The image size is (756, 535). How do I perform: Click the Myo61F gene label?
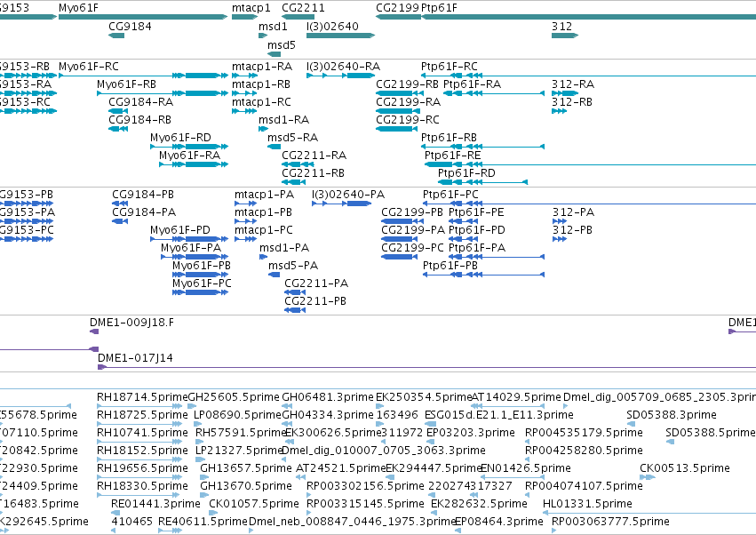pyautogui.click(x=78, y=8)
